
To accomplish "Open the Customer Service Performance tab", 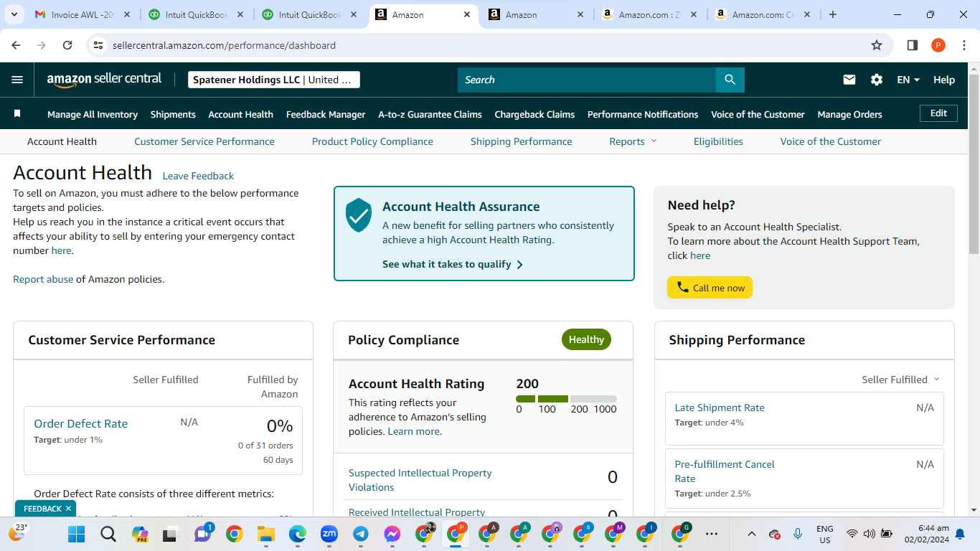I will pos(204,141).
